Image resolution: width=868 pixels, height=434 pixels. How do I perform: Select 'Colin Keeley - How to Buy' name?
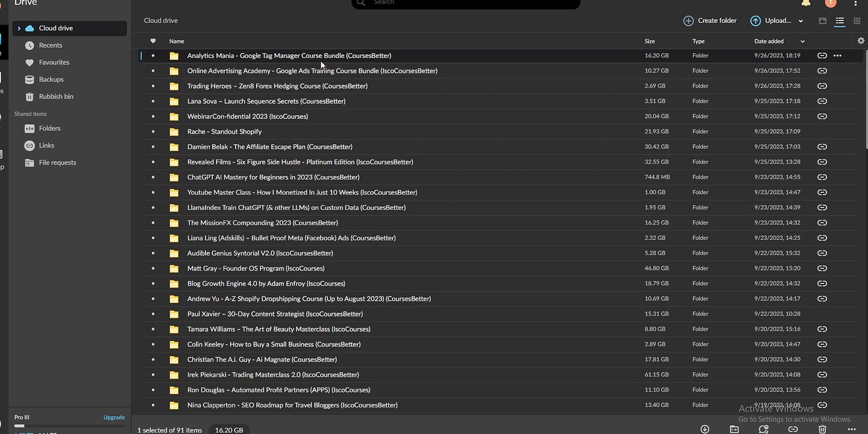(274, 344)
